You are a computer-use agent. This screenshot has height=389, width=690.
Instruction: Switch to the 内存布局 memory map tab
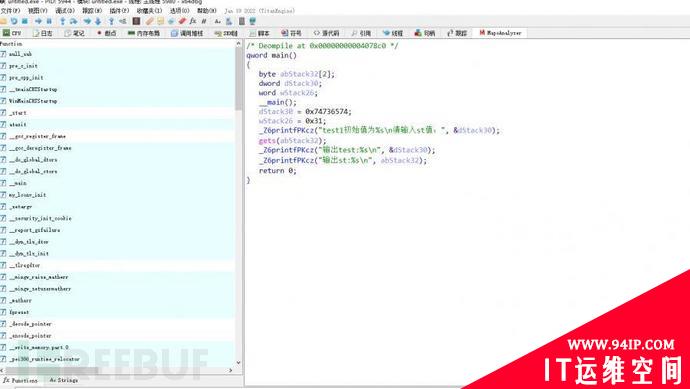click(x=144, y=33)
